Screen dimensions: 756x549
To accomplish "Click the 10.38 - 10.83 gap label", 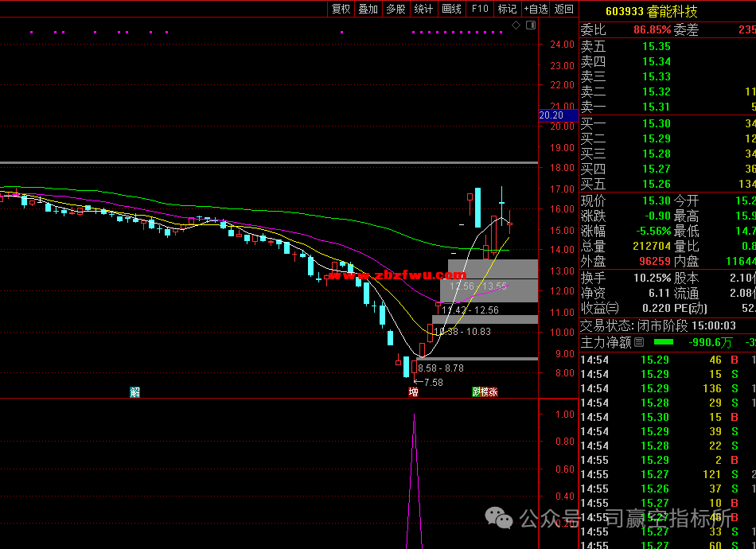I will tap(462, 332).
